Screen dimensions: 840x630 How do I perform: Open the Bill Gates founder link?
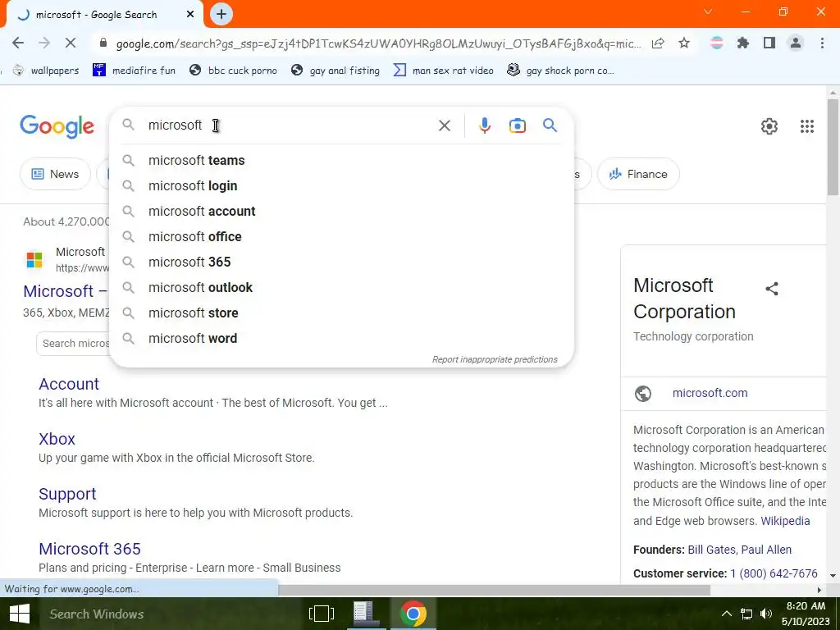[x=711, y=550]
